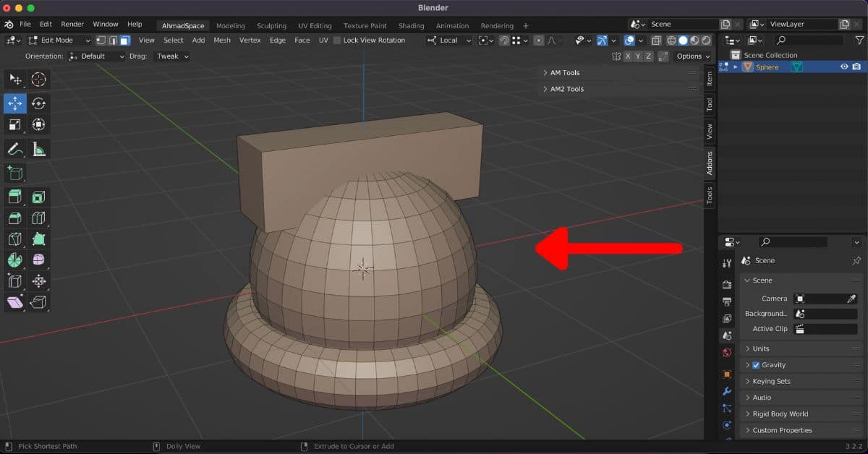The image size is (868, 454).
Task: Toggle Lock View Rotation checkbox
Action: click(x=337, y=40)
